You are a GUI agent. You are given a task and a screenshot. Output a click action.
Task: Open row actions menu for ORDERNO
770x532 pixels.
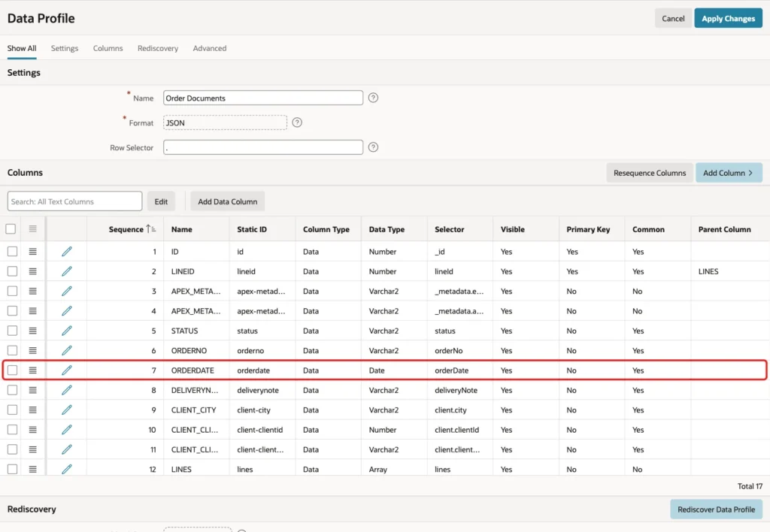point(33,350)
